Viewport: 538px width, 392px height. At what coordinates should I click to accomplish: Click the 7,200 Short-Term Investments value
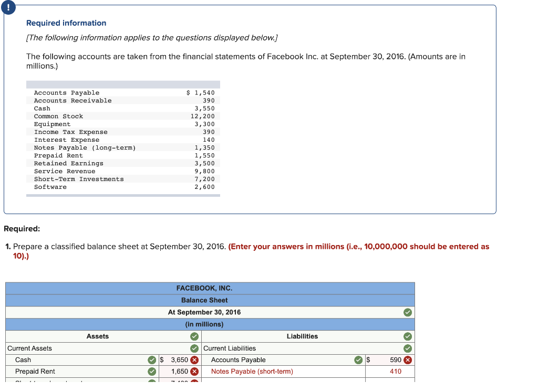205,179
